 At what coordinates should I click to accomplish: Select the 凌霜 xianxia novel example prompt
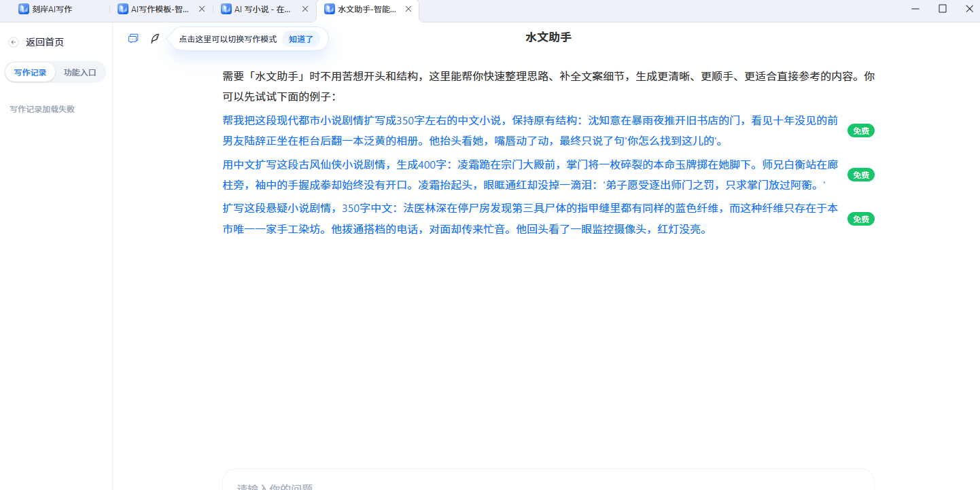(x=531, y=175)
